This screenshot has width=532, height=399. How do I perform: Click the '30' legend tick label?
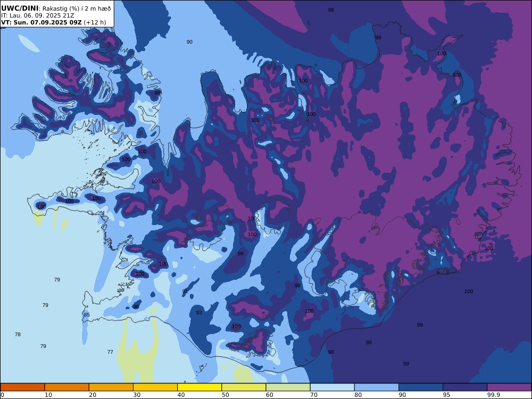[137, 395]
